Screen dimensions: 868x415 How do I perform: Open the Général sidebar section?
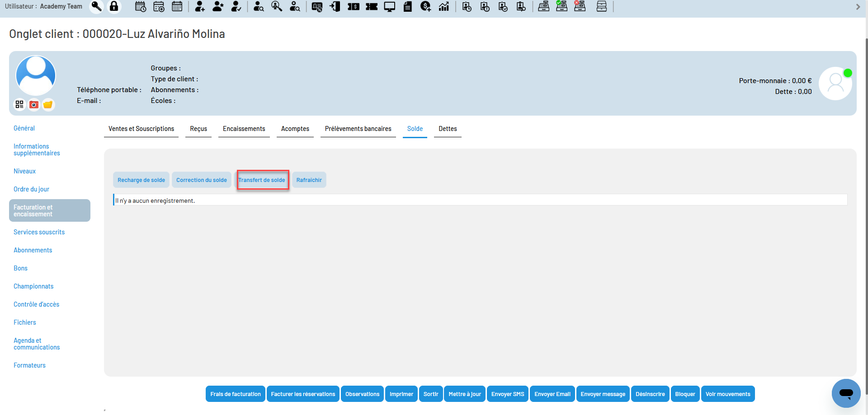tap(24, 128)
